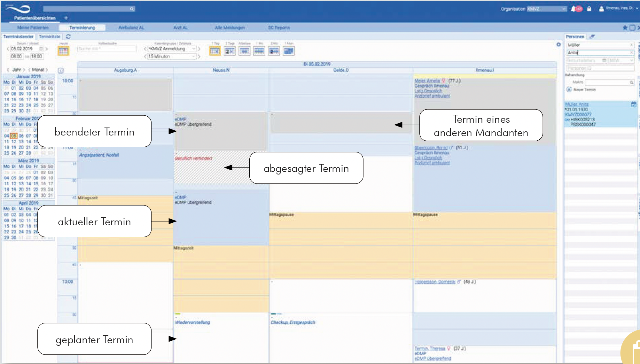Switch to 1 Monat view icon
The image size is (640, 364).
[289, 51]
